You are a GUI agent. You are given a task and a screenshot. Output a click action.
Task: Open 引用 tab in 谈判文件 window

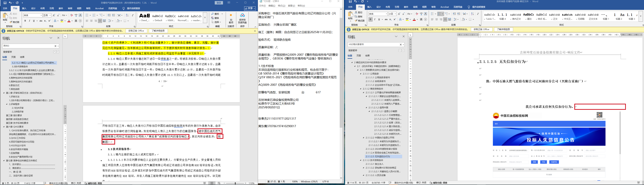tap(52, 8)
